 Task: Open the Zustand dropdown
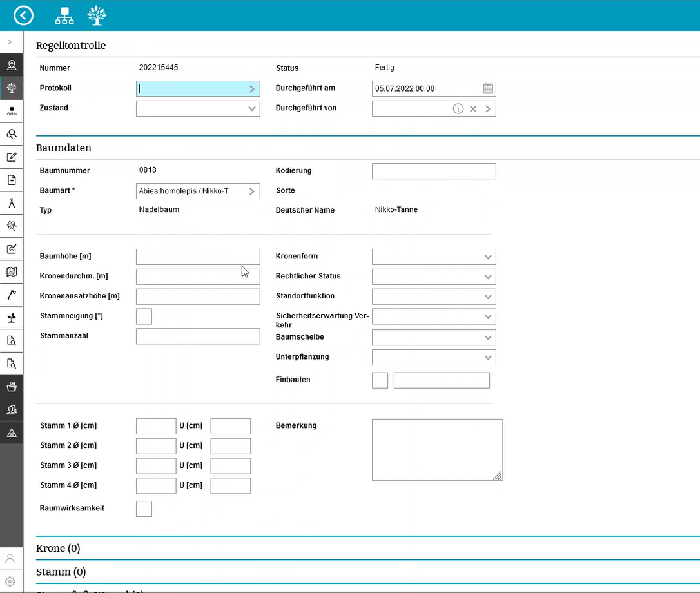[252, 108]
